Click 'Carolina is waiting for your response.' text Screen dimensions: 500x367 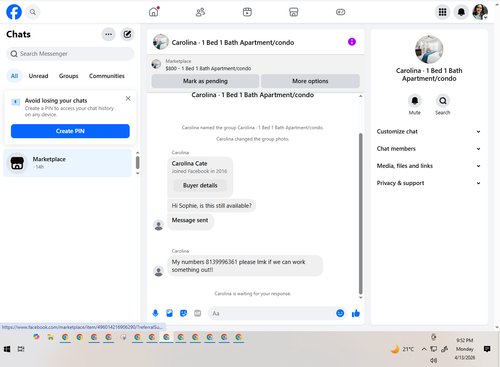pyautogui.click(x=253, y=294)
